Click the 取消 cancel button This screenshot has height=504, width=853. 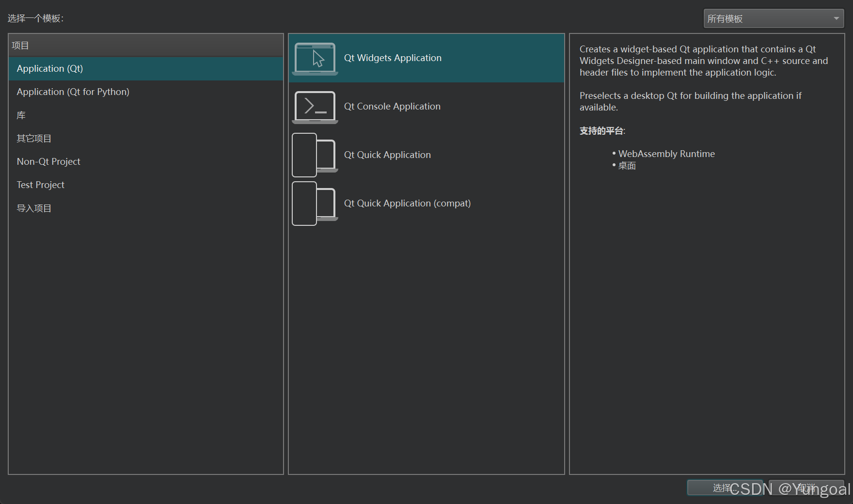pyautogui.click(x=806, y=488)
